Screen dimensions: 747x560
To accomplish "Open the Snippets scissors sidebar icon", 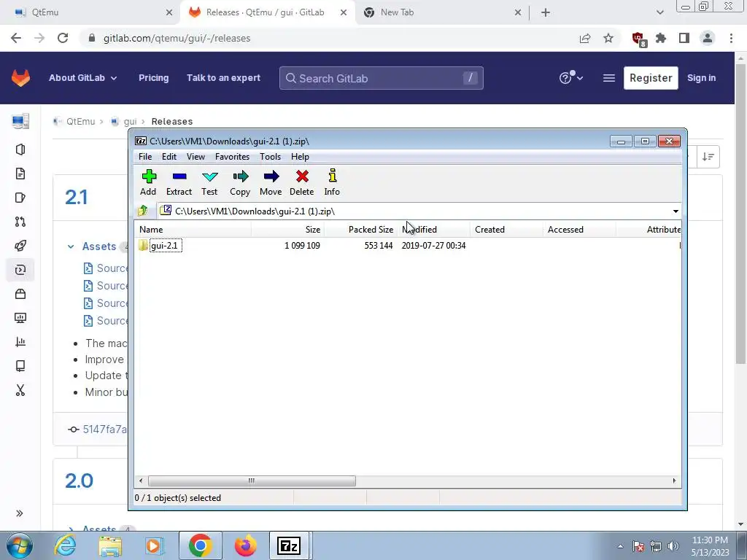I will click(20, 391).
